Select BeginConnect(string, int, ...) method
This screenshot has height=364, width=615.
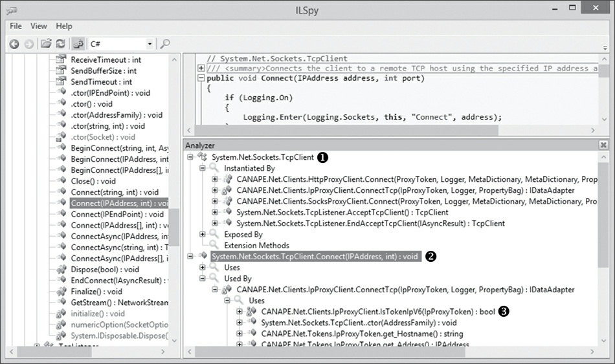pos(120,148)
